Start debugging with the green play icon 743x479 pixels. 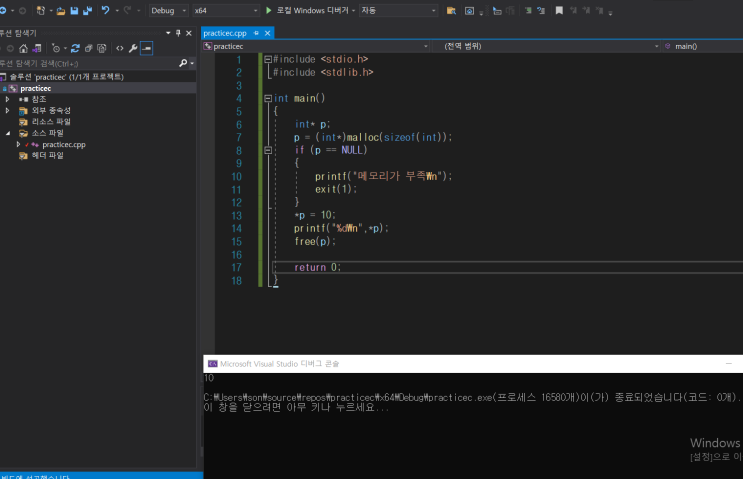[x=269, y=10]
